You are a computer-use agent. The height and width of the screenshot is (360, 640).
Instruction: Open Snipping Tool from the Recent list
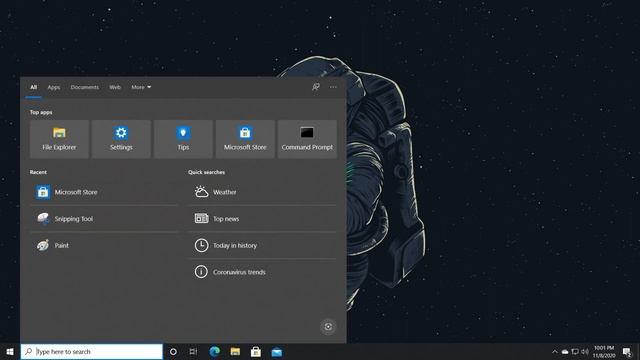click(104, 219)
